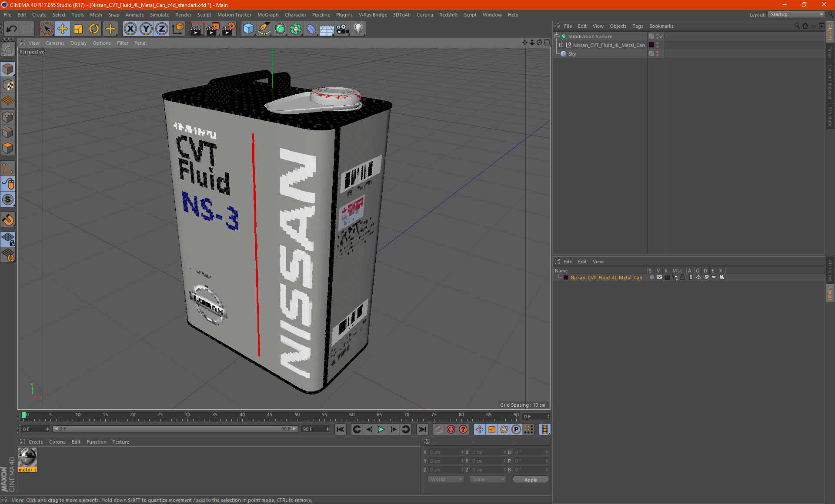Click the World coordinate system dropdown
The width and height of the screenshot is (835, 504).
pyautogui.click(x=444, y=480)
